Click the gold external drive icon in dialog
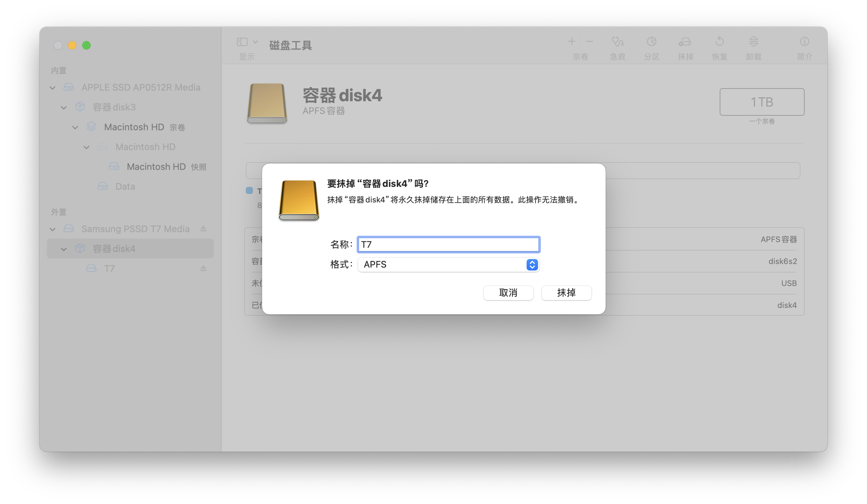This screenshot has height=504, width=867. tap(299, 200)
